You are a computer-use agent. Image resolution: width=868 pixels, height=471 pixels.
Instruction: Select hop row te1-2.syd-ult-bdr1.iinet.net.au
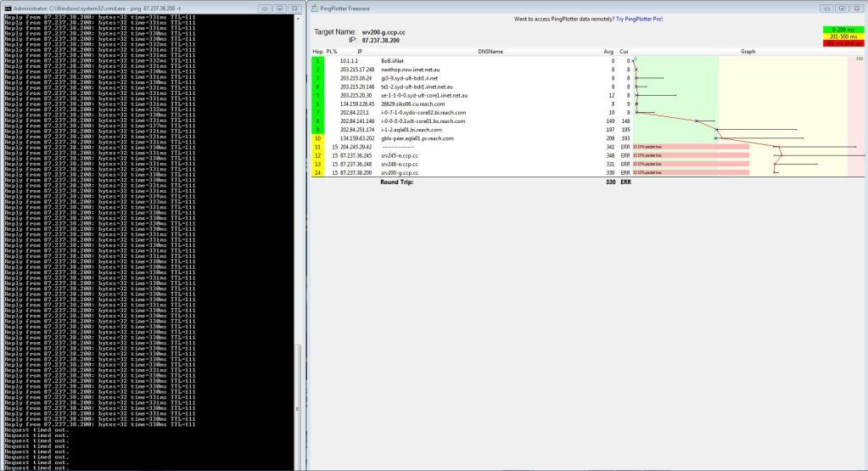588,87
